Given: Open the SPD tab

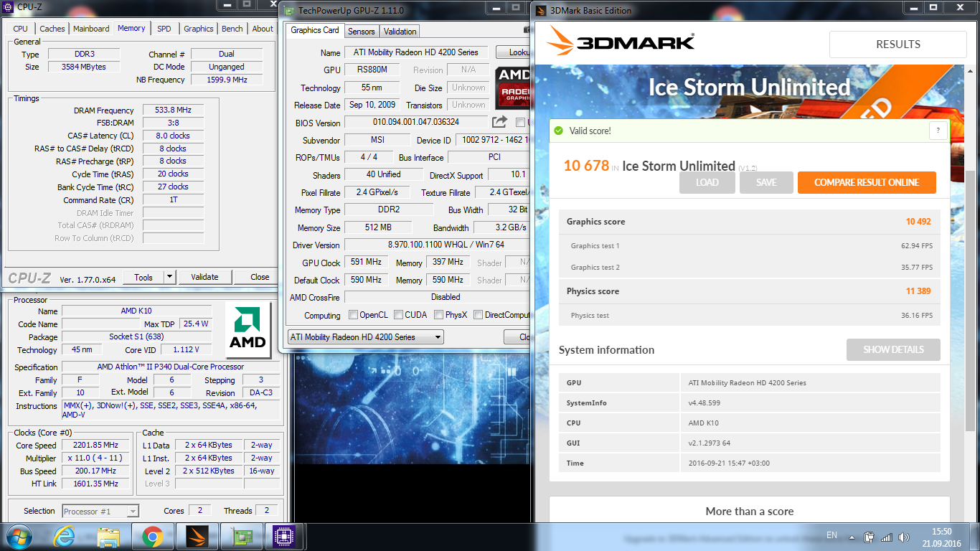Looking at the screenshot, I should (x=164, y=29).
